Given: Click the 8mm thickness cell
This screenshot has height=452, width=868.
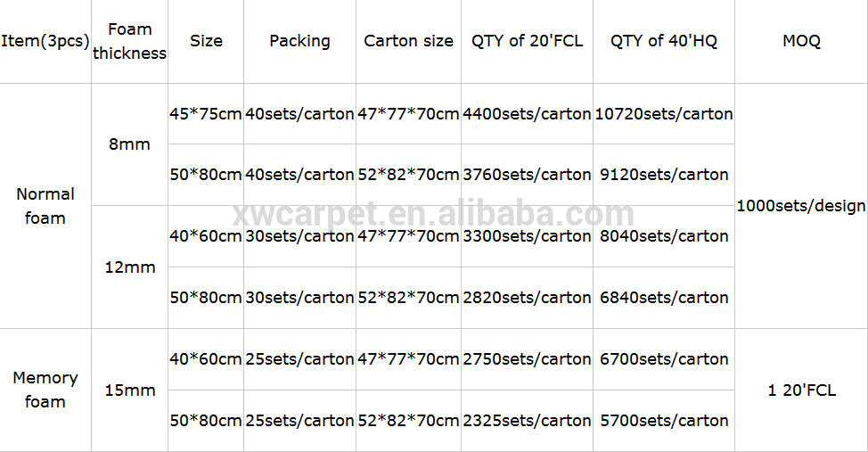Looking at the screenshot, I should pyautogui.click(x=129, y=144).
